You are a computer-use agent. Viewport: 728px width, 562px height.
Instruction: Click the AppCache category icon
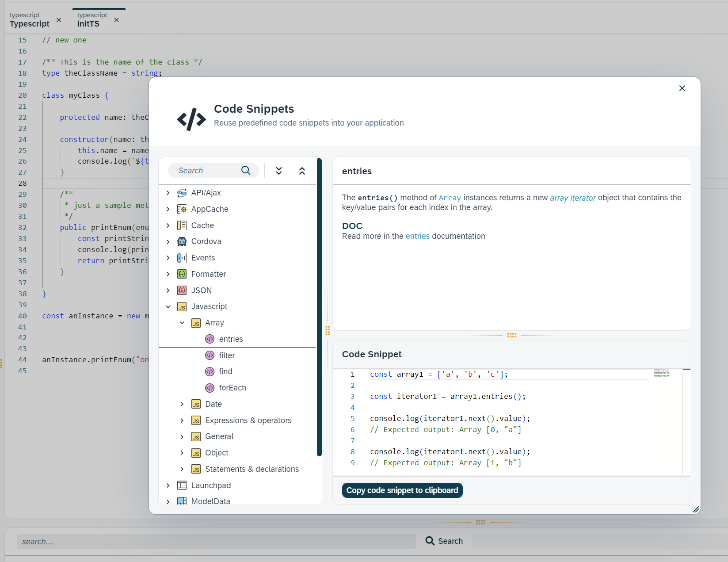click(x=182, y=209)
